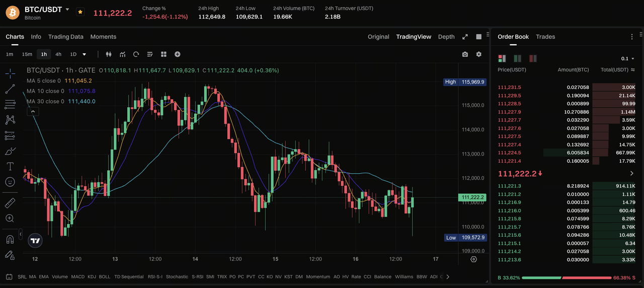This screenshot has height=288, width=644.
Task: Select the 4h timeframe button
Action: click(x=58, y=54)
